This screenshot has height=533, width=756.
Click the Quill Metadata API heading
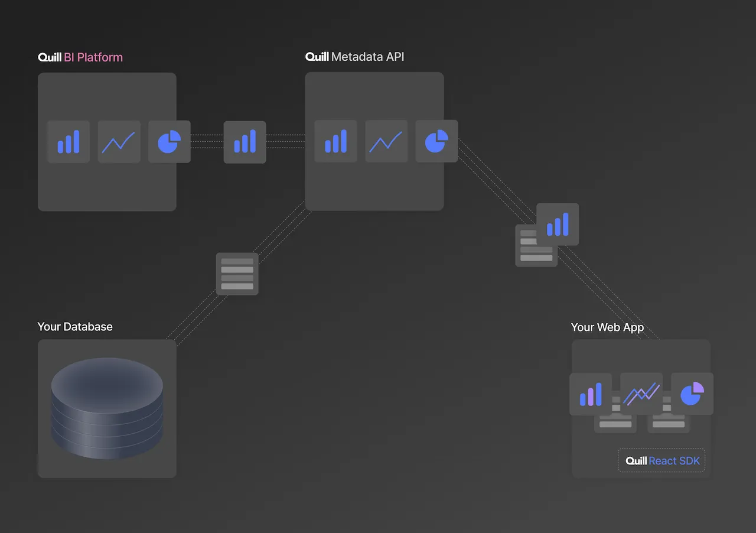[x=354, y=57]
